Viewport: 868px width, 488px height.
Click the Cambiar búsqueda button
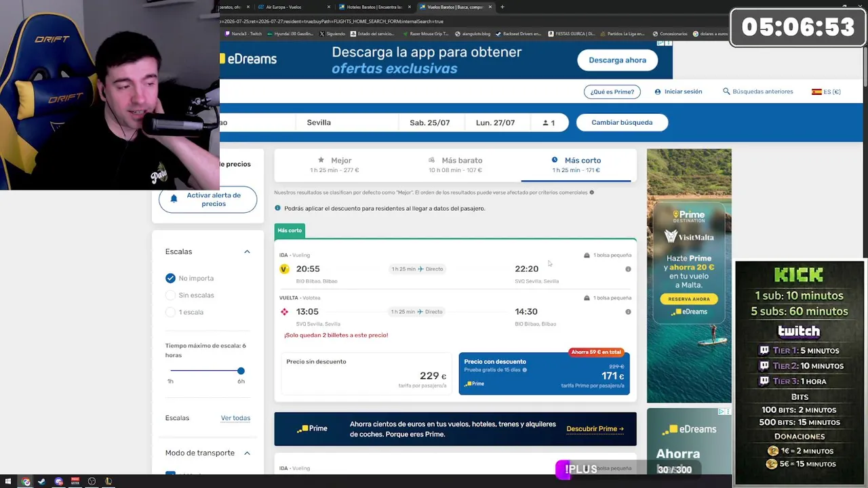point(622,123)
